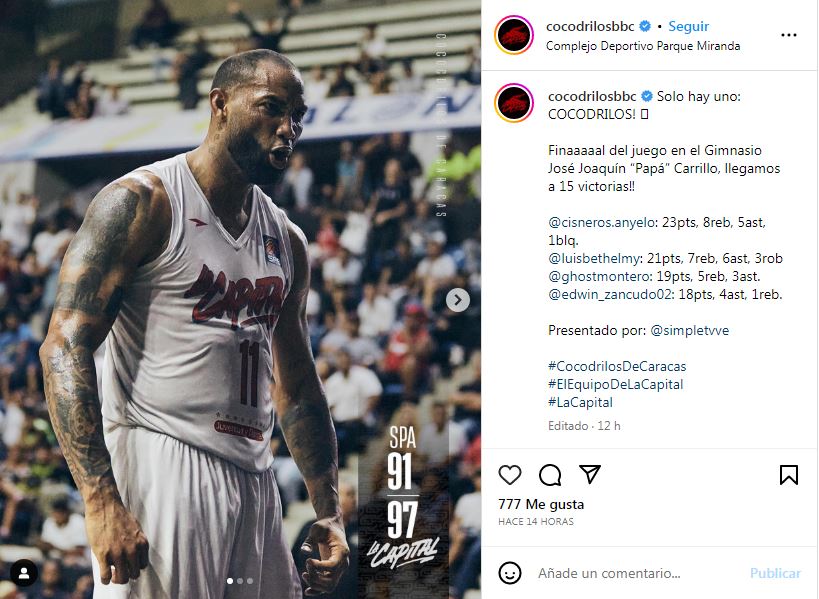Show tagged people on the photo

click(24, 573)
